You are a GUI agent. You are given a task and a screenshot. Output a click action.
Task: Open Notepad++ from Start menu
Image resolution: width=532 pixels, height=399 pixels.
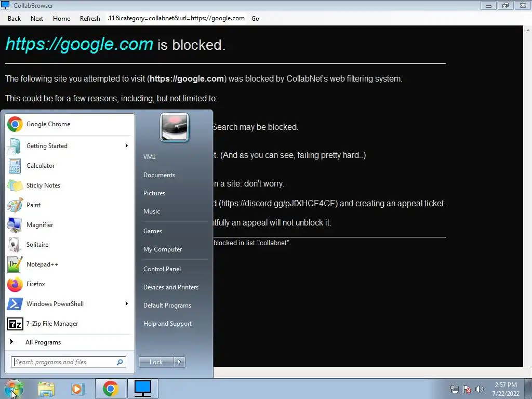coord(70,264)
